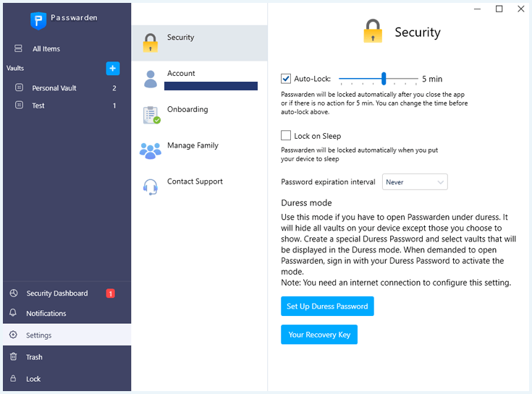Open Security Dashboard from sidebar
The width and height of the screenshot is (532, 394).
tap(67, 294)
